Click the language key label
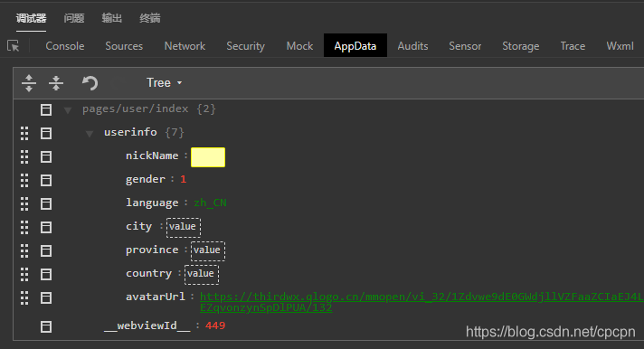The image size is (644, 349). (152, 203)
